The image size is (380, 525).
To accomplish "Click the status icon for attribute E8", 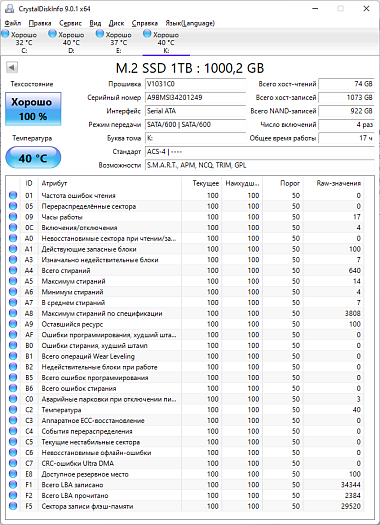I will pyautogui.click(x=13, y=474).
